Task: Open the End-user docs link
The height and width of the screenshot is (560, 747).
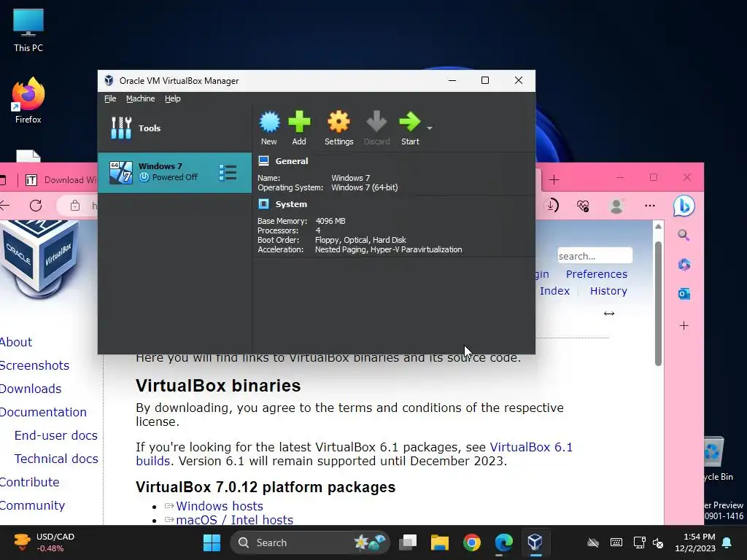Action: [55, 436]
